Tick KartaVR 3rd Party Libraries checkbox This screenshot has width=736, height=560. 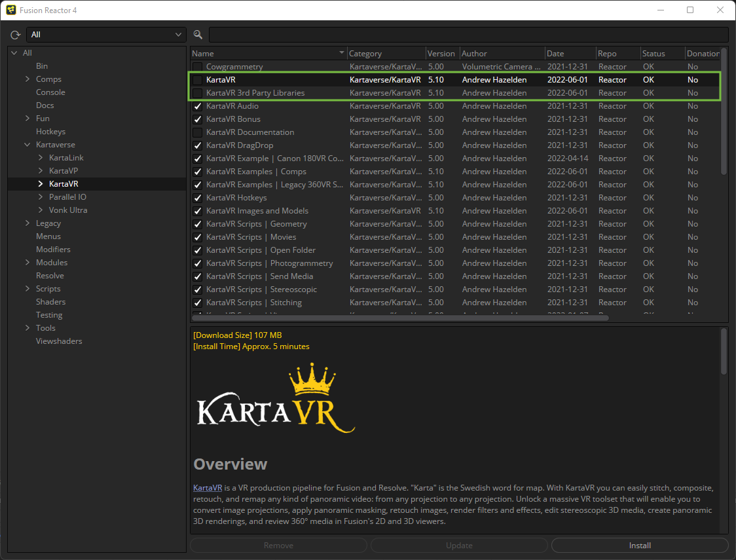(x=198, y=93)
